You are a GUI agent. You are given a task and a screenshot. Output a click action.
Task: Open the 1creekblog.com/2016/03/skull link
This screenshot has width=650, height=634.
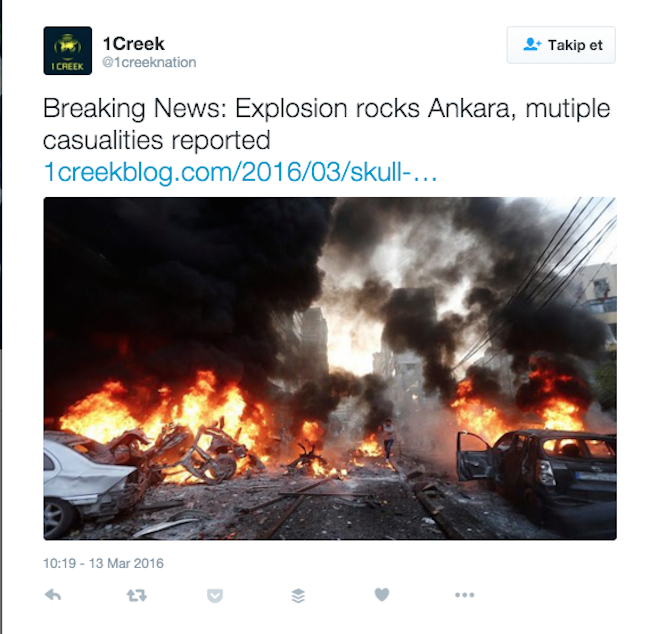[x=240, y=172]
